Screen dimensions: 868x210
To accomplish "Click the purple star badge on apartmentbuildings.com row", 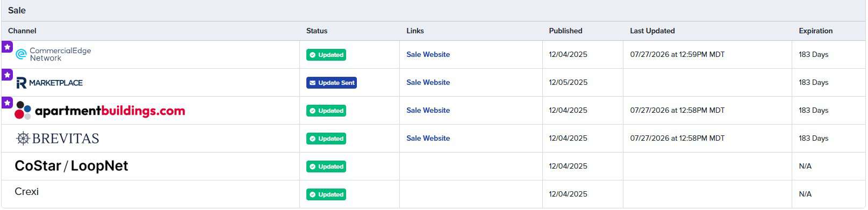I will [x=7, y=103].
